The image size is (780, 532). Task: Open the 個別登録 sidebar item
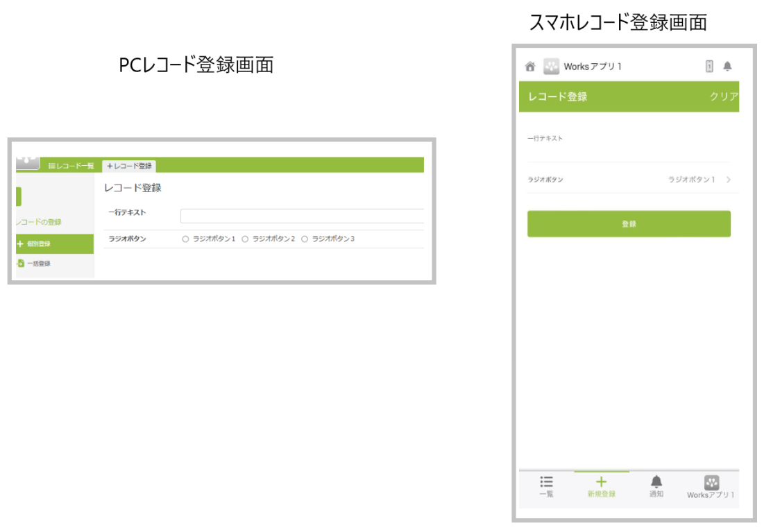pos(38,244)
